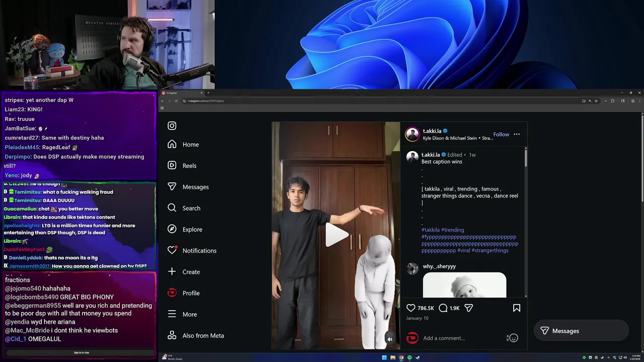The width and height of the screenshot is (644, 362).
Task: Open File Explorer from taskbar
Action: [x=393, y=357]
